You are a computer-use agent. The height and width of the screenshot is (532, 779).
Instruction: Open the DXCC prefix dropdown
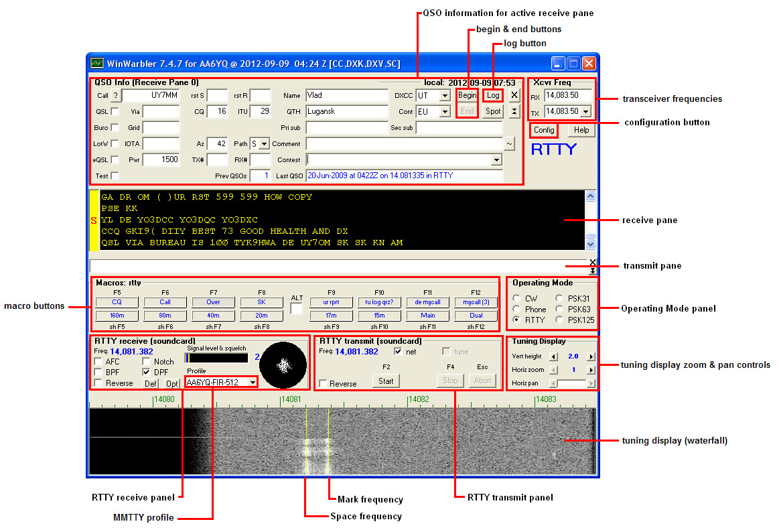point(445,95)
